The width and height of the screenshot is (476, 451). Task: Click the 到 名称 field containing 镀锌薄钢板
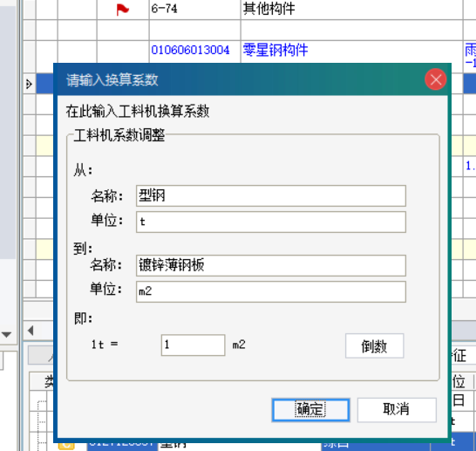pos(271,265)
